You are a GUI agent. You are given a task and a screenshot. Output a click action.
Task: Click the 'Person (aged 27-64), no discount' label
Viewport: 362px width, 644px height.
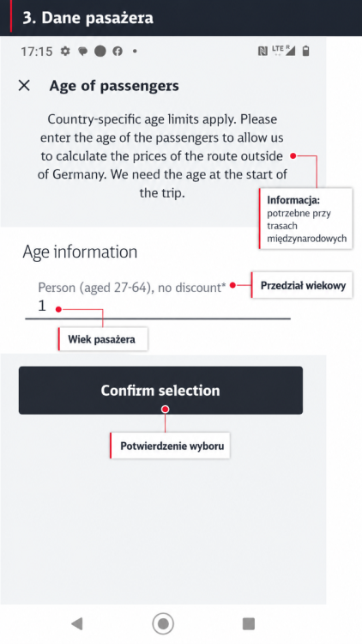click(x=132, y=288)
